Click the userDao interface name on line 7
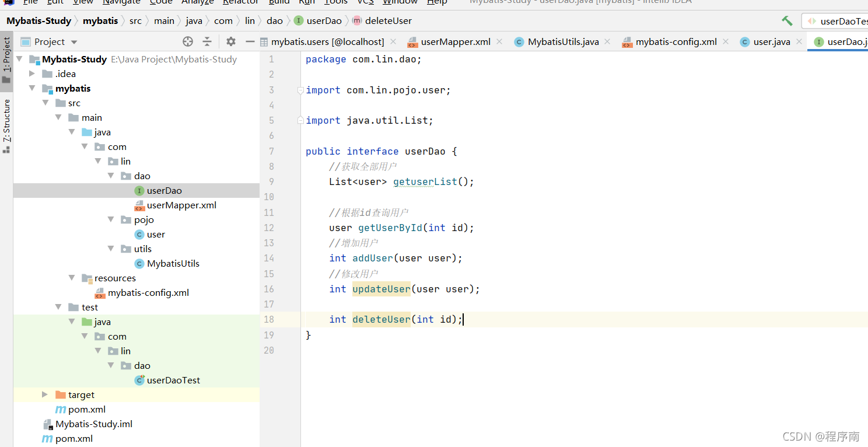Viewport: 868px width, 447px height. click(425, 151)
